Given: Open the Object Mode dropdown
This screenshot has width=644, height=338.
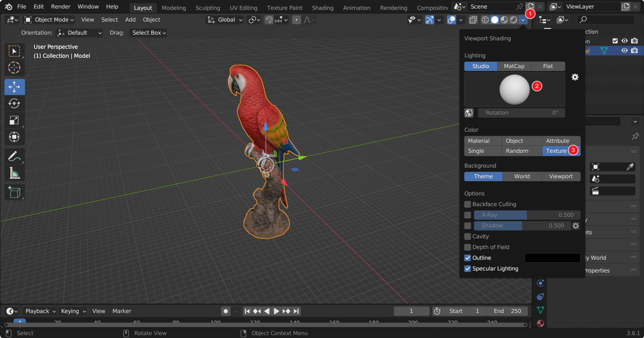Looking at the screenshot, I should point(48,19).
